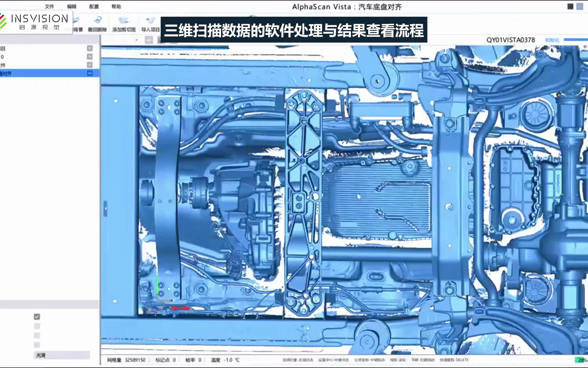Collapse the left panel with the side handle

pos(105,208)
